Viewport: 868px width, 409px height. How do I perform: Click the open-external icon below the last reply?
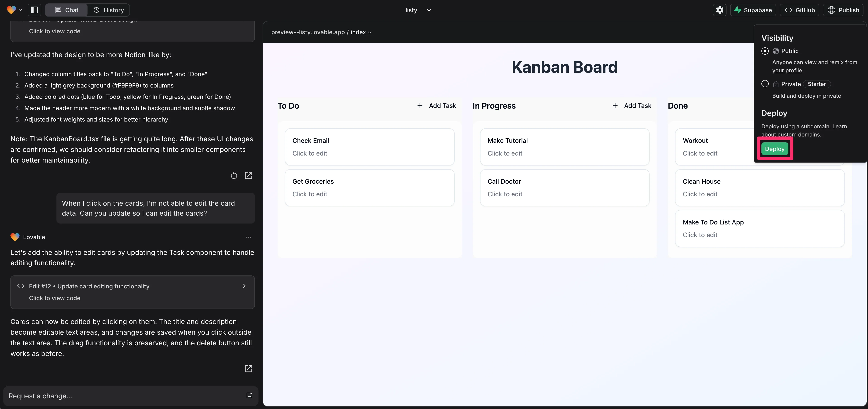(248, 369)
